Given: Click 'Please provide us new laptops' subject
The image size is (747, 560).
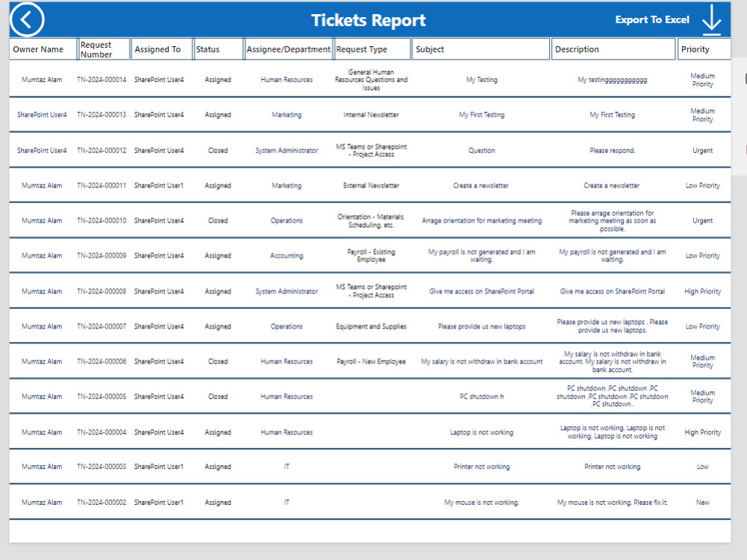Looking at the screenshot, I should (x=482, y=327).
